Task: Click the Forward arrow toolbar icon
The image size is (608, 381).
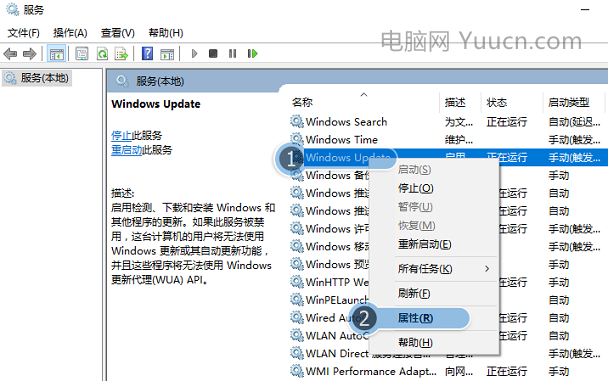Action: pos(29,54)
